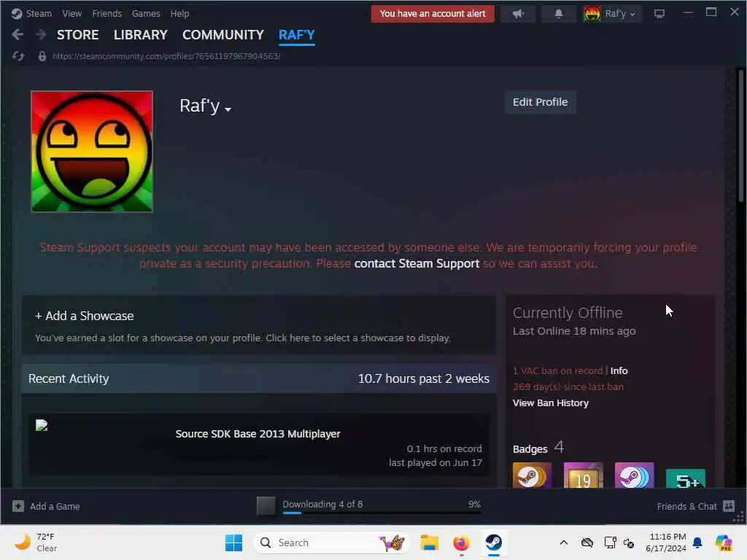The height and width of the screenshot is (560, 747).
Task: Switch to the COMMUNITY tab
Action: pyautogui.click(x=223, y=35)
